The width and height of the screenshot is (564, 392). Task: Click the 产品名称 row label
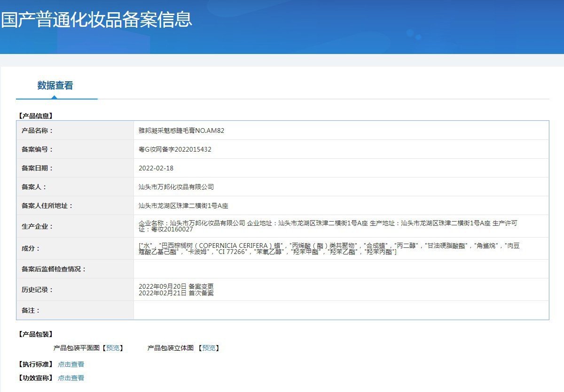[38, 131]
